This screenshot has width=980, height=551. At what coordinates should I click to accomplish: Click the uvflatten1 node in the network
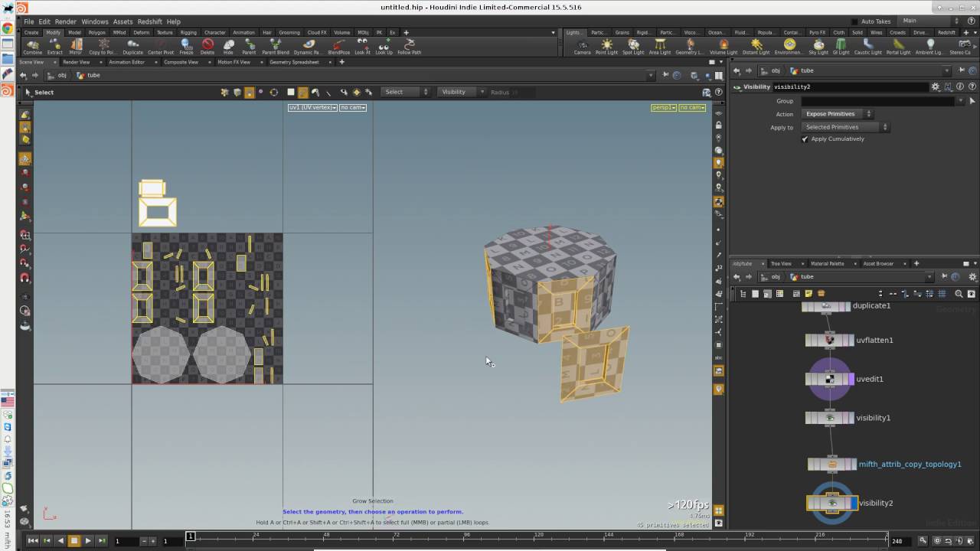coord(830,340)
